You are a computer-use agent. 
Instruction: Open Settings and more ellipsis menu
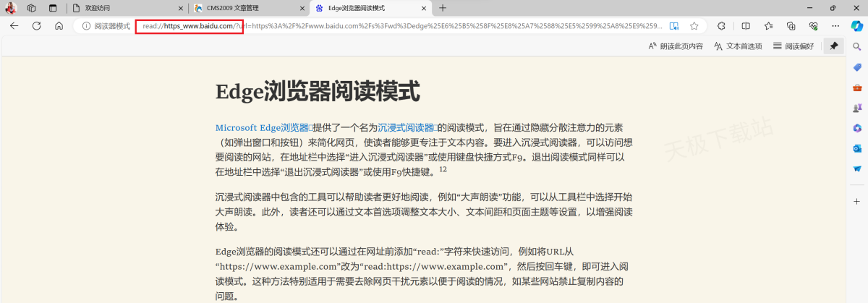(834, 26)
